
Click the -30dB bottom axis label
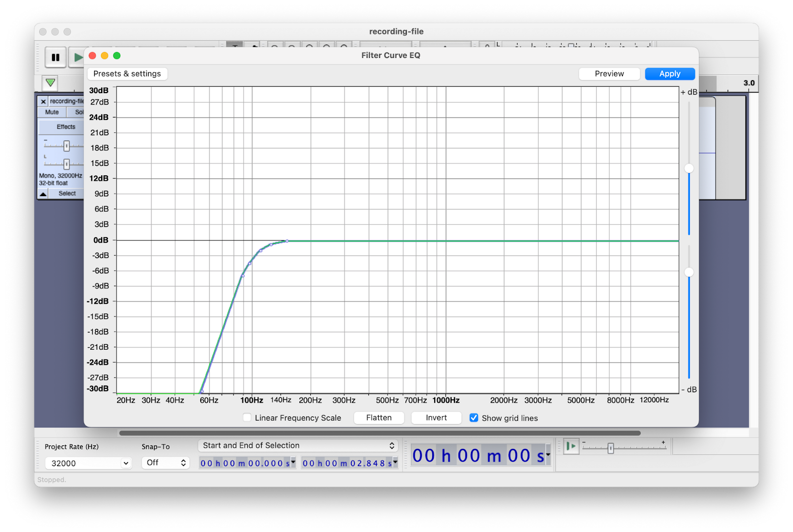pyautogui.click(x=98, y=389)
